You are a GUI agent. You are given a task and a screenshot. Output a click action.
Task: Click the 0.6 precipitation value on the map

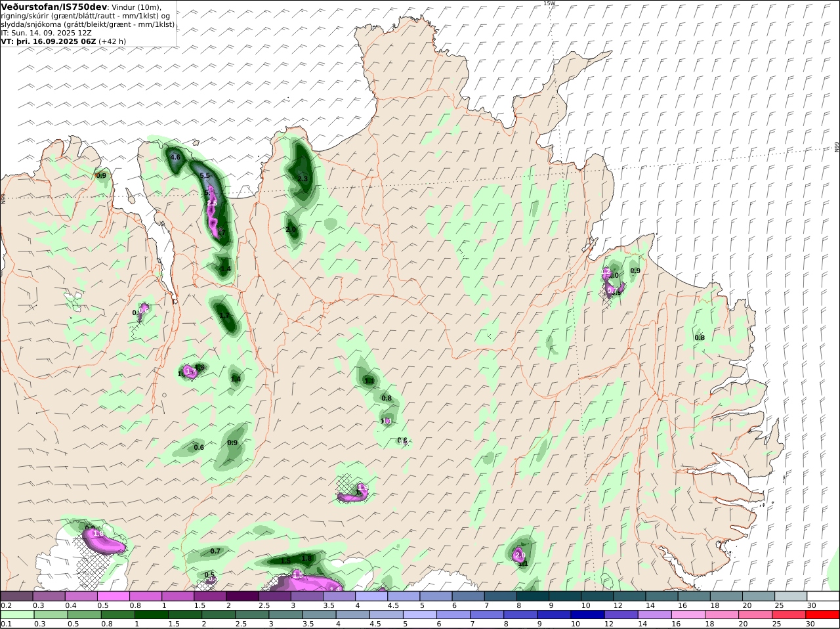click(199, 448)
